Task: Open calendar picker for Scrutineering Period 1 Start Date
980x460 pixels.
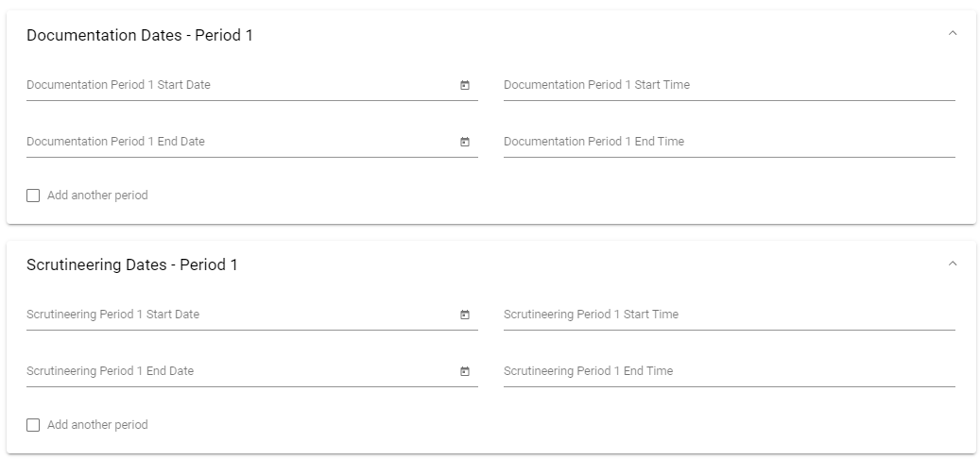Action: tap(464, 315)
